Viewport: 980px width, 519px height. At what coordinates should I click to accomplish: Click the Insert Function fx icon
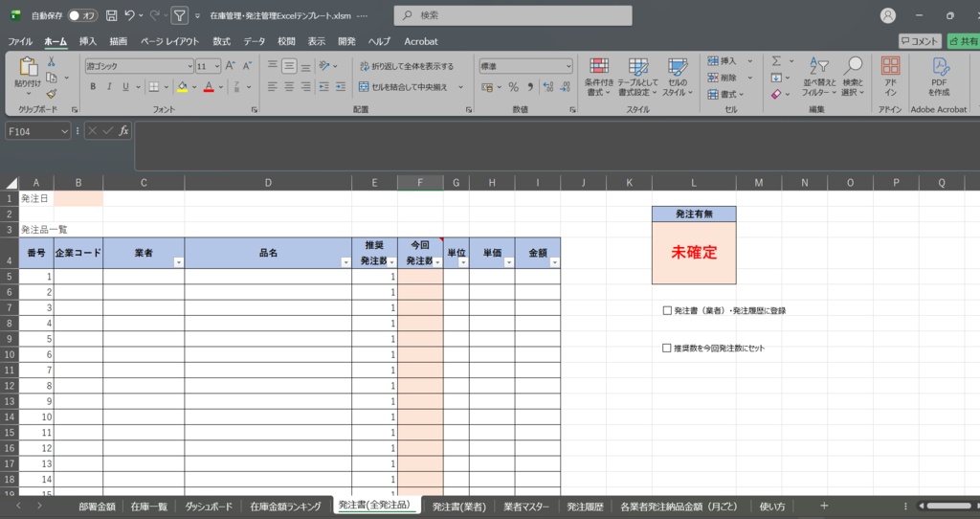point(123,130)
